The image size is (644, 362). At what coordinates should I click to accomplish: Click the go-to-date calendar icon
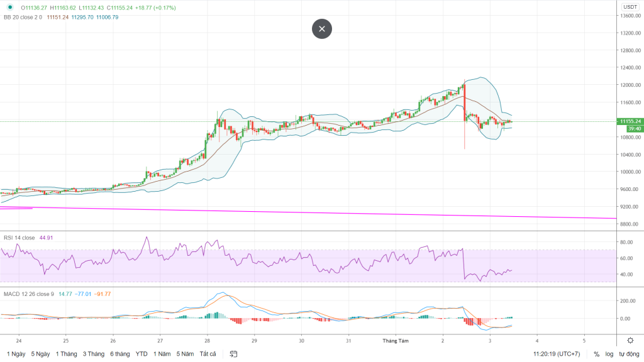click(234, 354)
